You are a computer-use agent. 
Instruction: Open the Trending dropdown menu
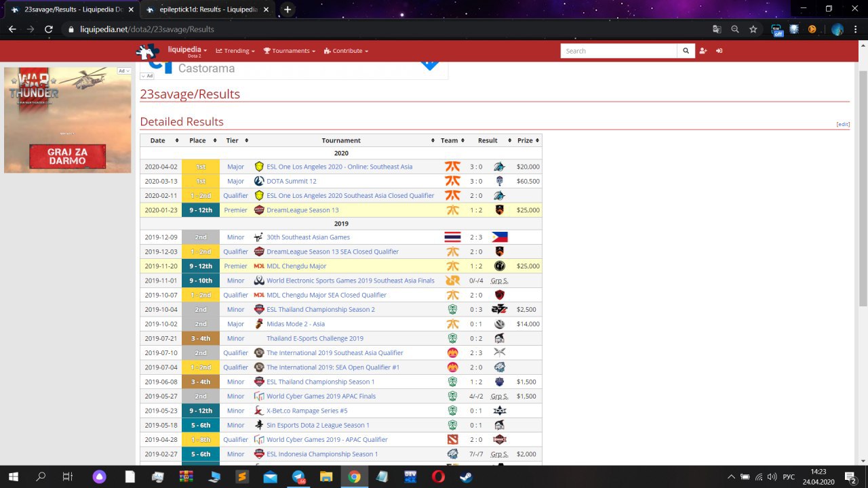click(x=235, y=51)
